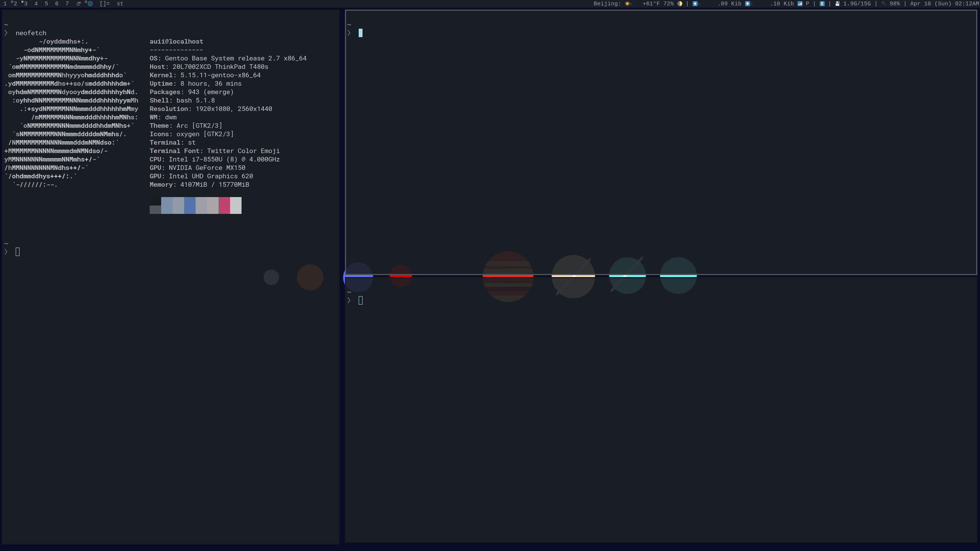Screen dimensions: 980x551
Task: Click the download arrow network icon
Action: (x=747, y=4)
